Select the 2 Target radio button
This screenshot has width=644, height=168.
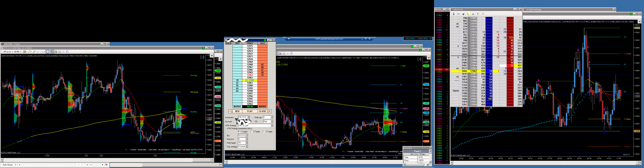(251, 132)
